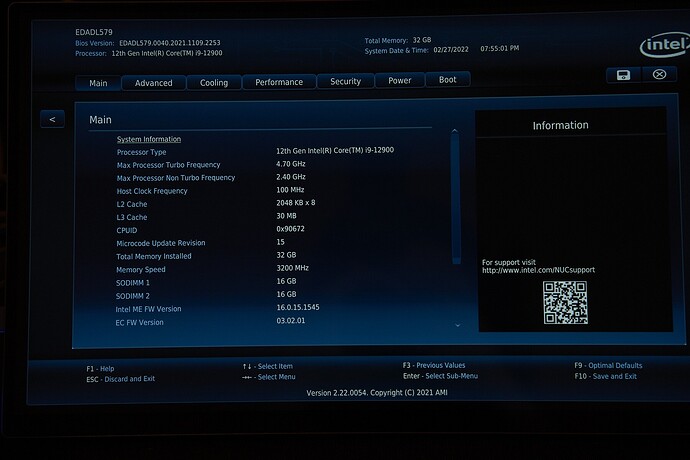Select the Processor Type row
690x460 pixels.
280,151
